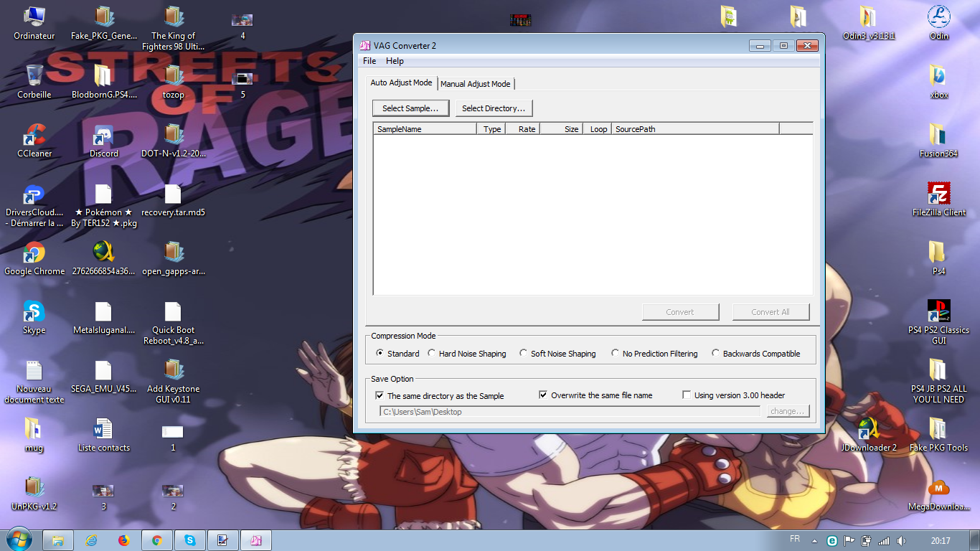
Task: Switch to the Auto Adjust Mode tab
Action: point(401,83)
